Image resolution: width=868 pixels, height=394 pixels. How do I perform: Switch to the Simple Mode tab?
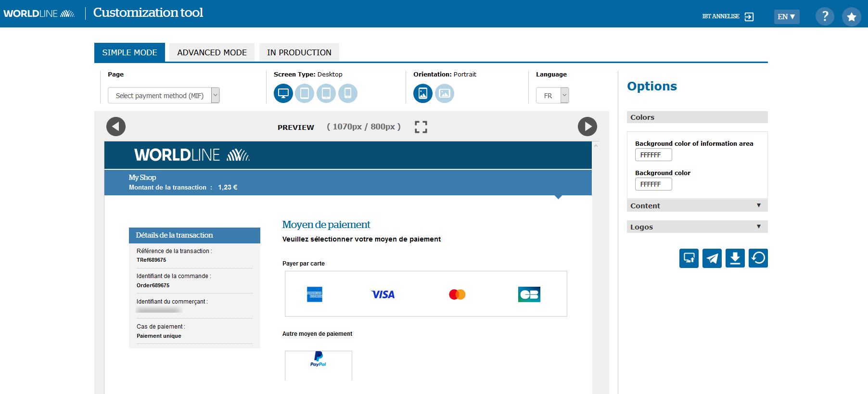129,52
